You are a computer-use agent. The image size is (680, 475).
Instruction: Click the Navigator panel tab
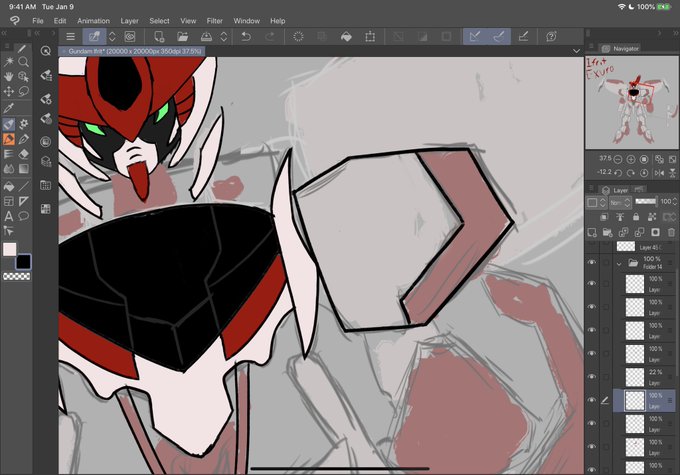[x=621, y=49]
